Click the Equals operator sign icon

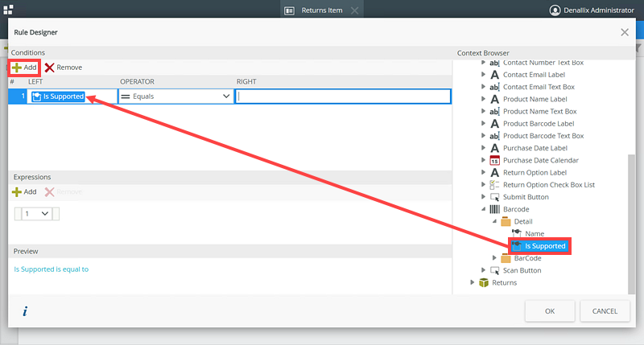[x=126, y=97]
